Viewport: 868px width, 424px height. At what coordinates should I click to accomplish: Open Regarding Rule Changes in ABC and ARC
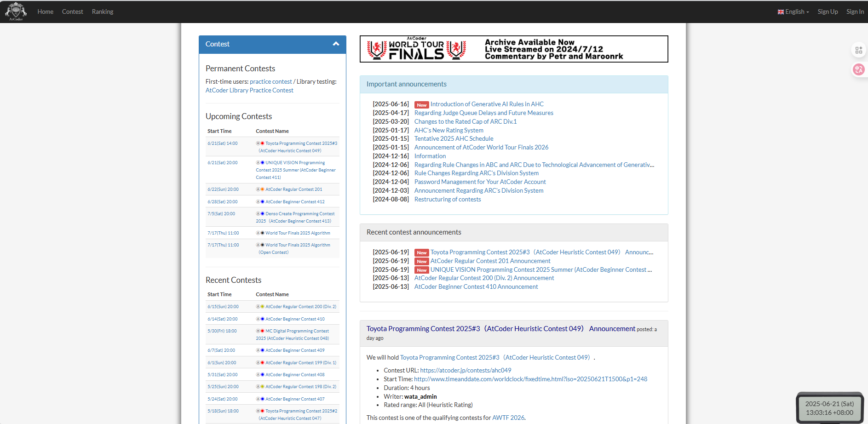click(x=535, y=165)
